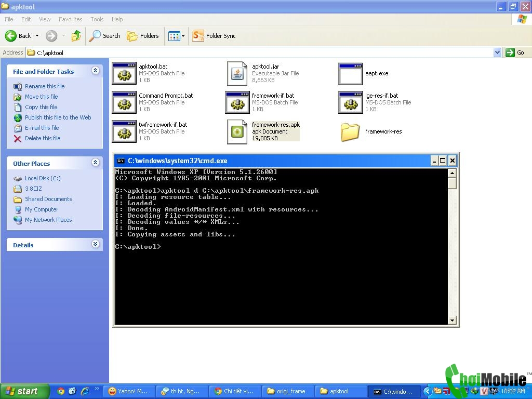Open the Search pane
532x399 pixels.
[x=104, y=36]
